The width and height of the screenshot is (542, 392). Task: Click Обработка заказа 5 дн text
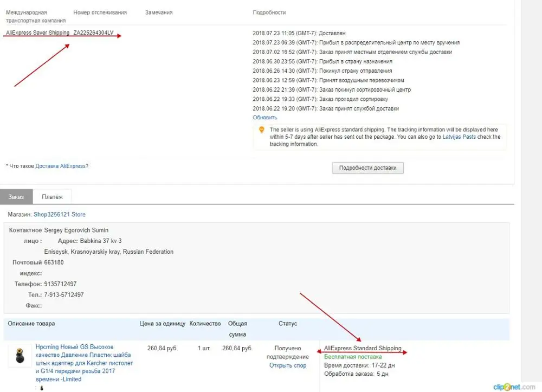pos(357,374)
